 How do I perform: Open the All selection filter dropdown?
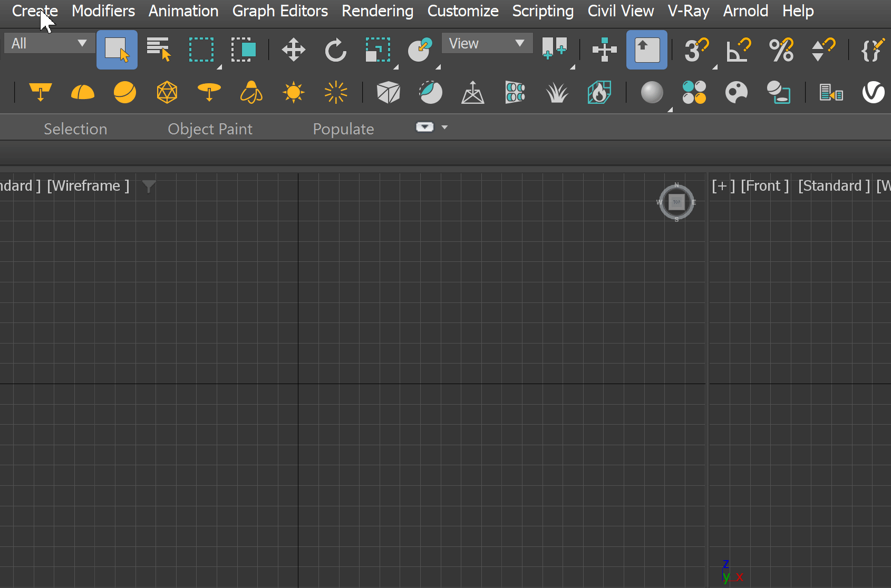pyautogui.click(x=49, y=43)
